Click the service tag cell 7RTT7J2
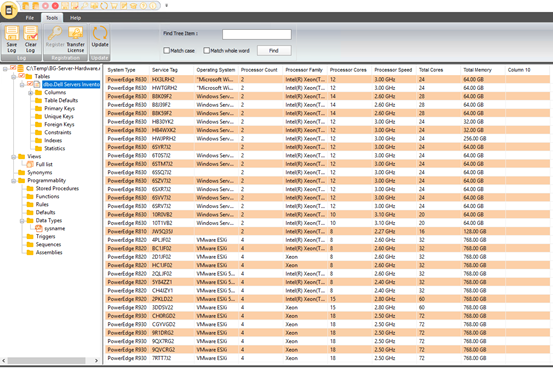553x368 pixels. coord(172,358)
